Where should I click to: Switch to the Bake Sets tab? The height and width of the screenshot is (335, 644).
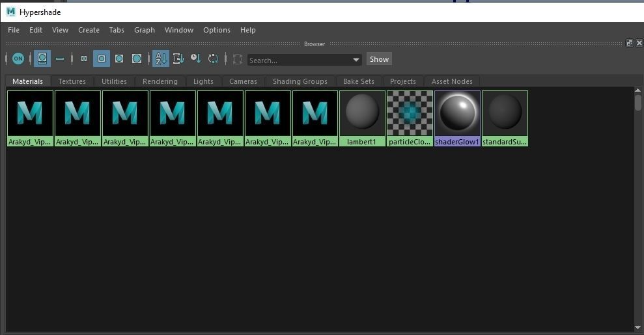pyautogui.click(x=359, y=81)
